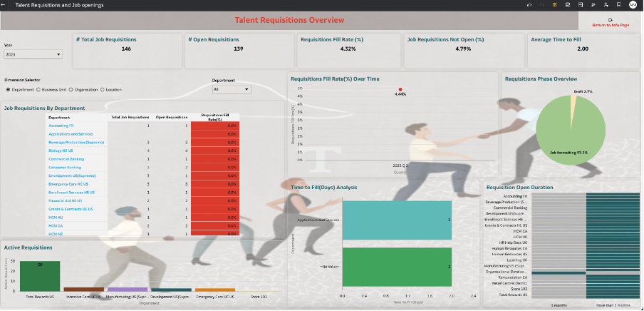The image size is (644, 311).
Task: Open the NM user avatar menu
Action: coord(633,5)
